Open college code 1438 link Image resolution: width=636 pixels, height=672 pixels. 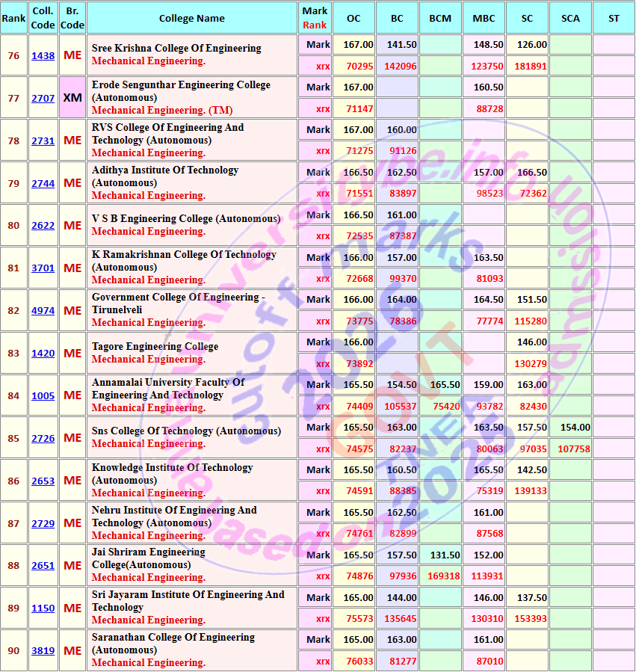pos(43,56)
